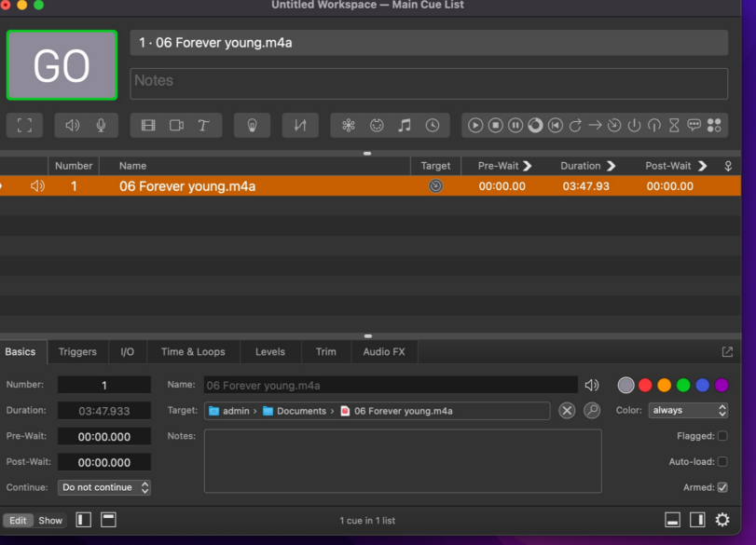Add a Network cue from toolbar
This screenshot has width=756, height=545.
click(348, 125)
